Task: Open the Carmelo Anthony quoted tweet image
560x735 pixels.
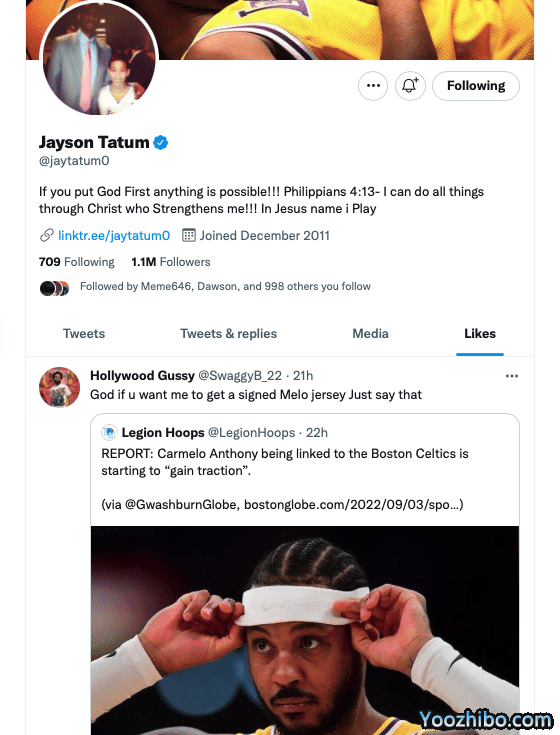Action: click(x=305, y=630)
